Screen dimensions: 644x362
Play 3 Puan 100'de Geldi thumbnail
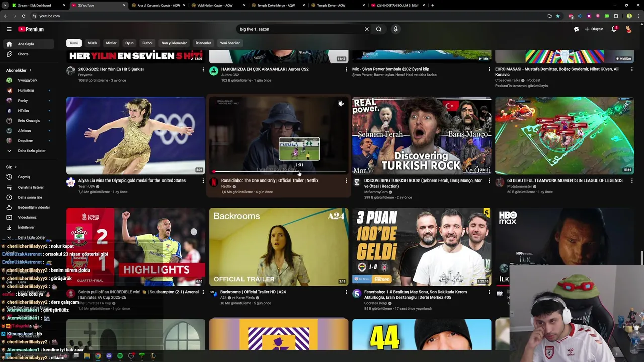pyautogui.click(x=422, y=247)
